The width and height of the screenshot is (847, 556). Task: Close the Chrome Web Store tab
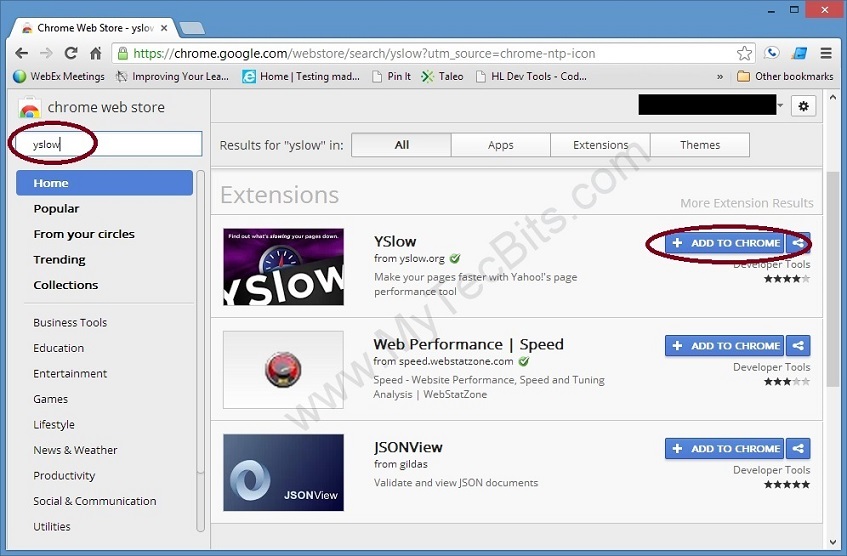[164, 28]
